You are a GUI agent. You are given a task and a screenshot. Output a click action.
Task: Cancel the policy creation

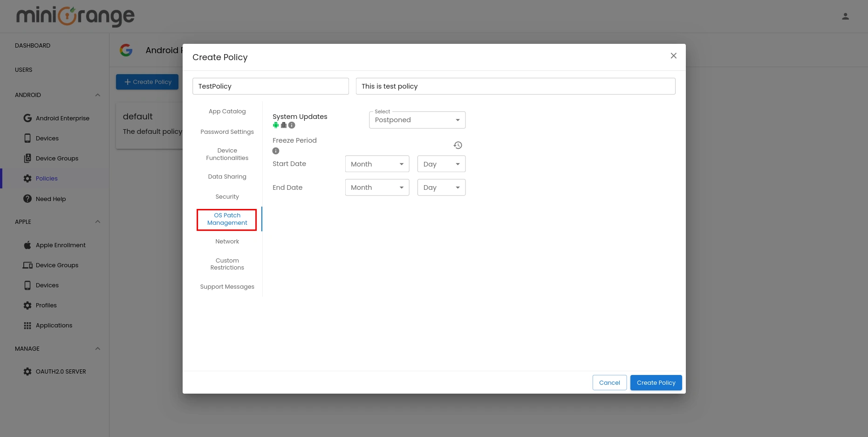click(x=609, y=382)
